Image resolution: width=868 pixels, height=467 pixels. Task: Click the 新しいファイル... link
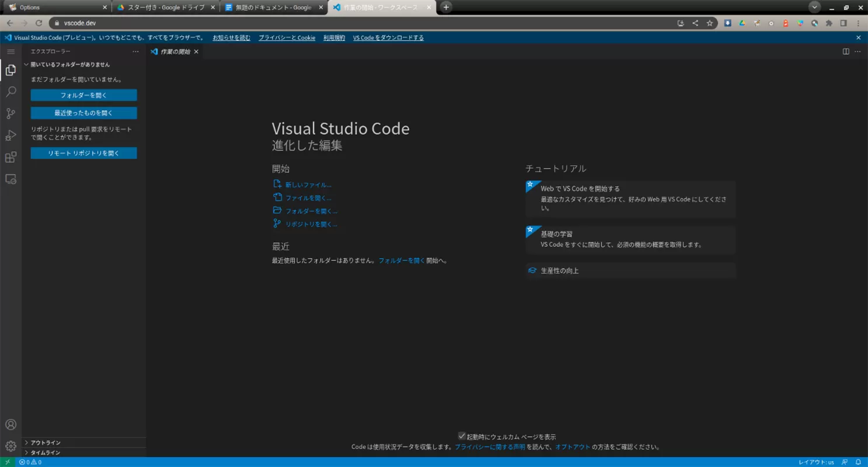pyautogui.click(x=308, y=185)
